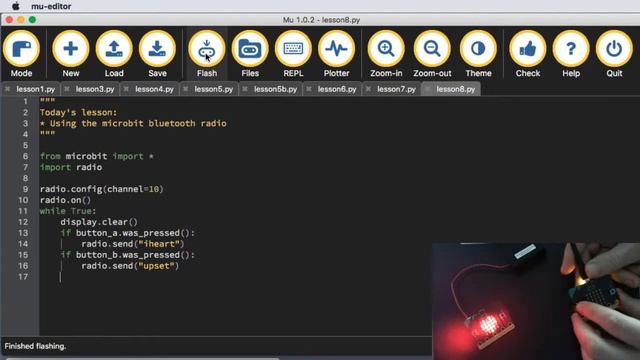Viewport: 640px width, 360px height.
Task: Close the lesson5b.py tab
Action: (x=245, y=89)
